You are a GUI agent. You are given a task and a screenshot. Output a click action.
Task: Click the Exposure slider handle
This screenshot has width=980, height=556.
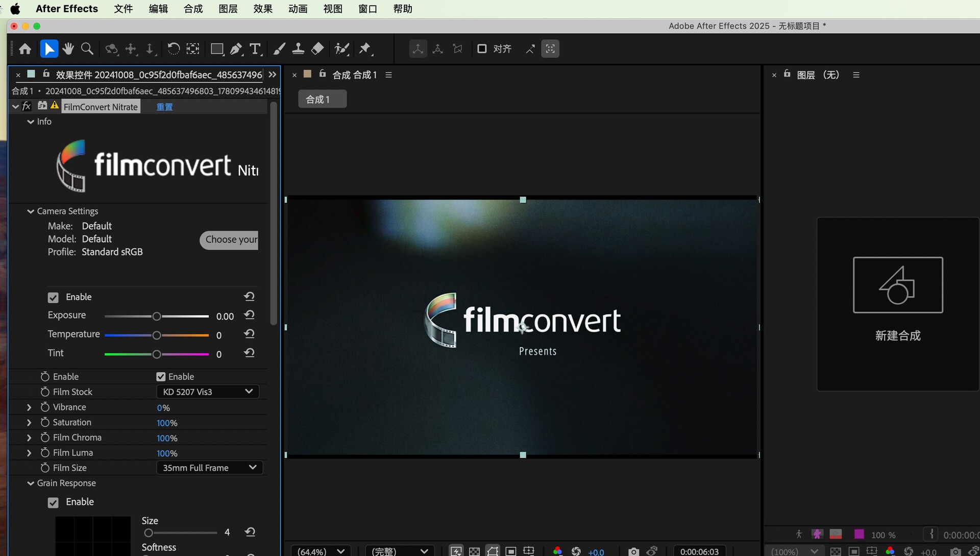coord(157,317)
